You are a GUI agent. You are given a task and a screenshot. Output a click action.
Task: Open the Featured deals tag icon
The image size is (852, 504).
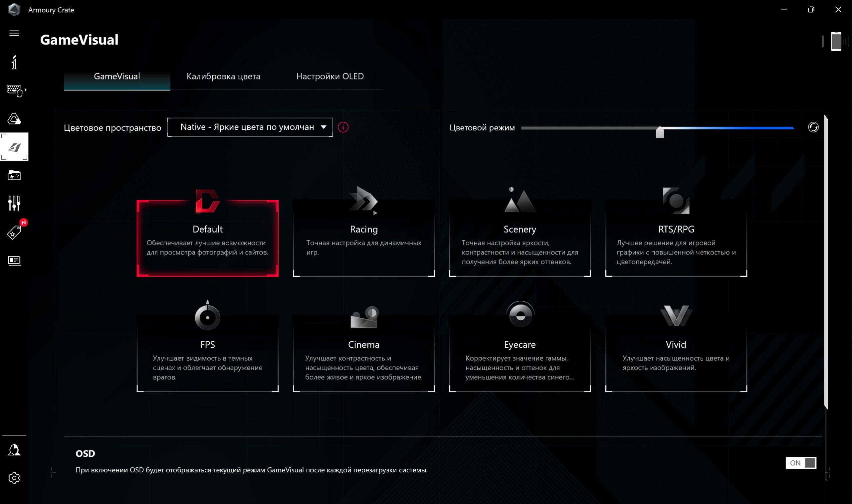tap(14, 232)
